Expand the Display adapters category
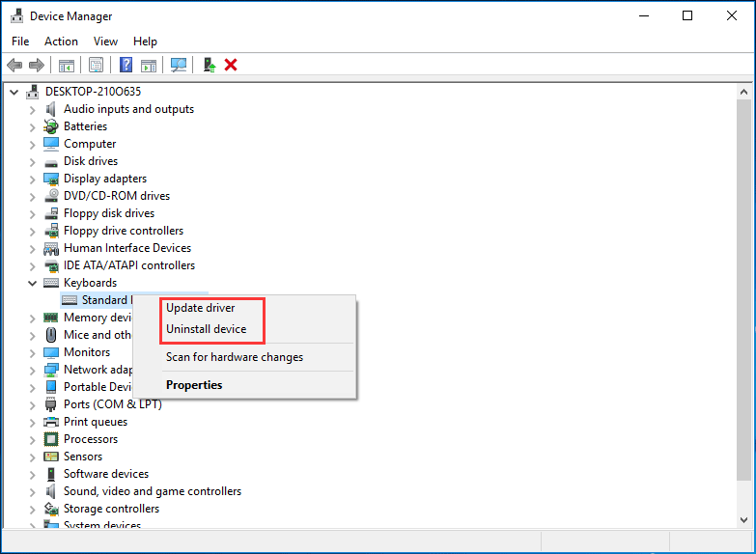Screen dimensions: 756x554 pyautogui.click(x=32, y=179)
